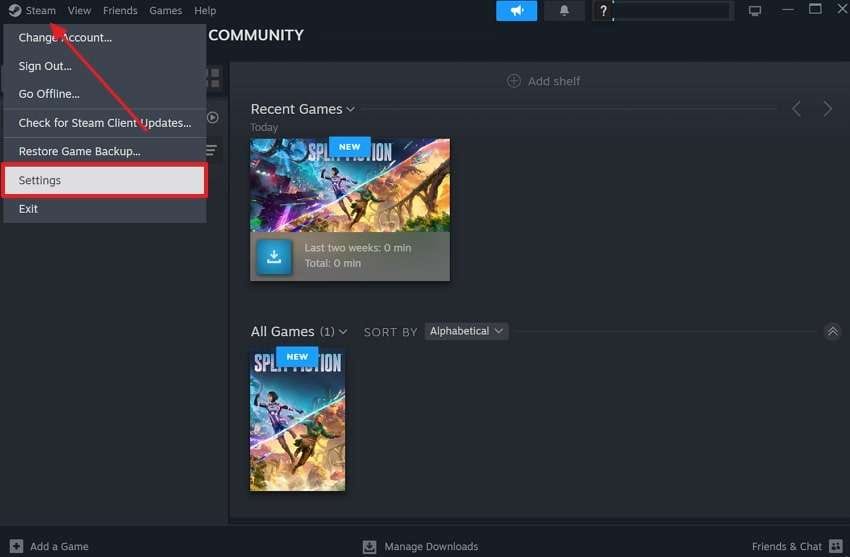Image resolution: width=850 pixels, height=557 pixels.
Task: Open the announcements megaphone button
Action: click(x=516, y=11)
